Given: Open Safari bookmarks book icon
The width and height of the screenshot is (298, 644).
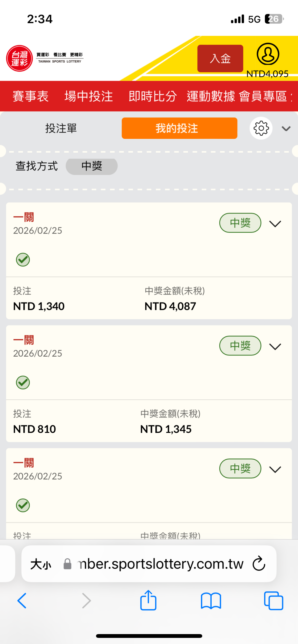Looking at the screenshot, I should [211, 601].
